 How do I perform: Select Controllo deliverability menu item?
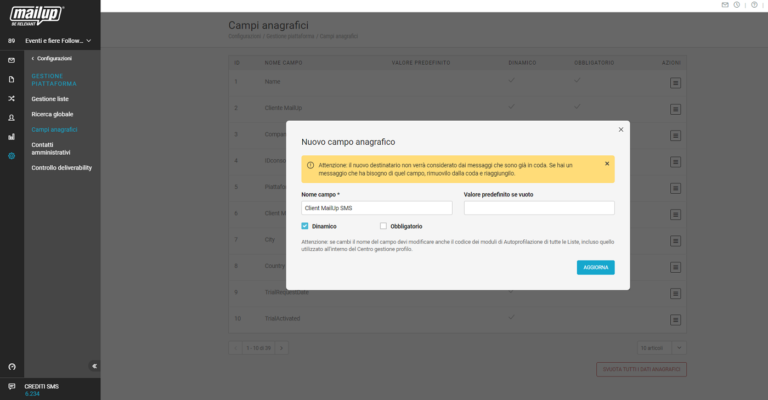(61, 167)
